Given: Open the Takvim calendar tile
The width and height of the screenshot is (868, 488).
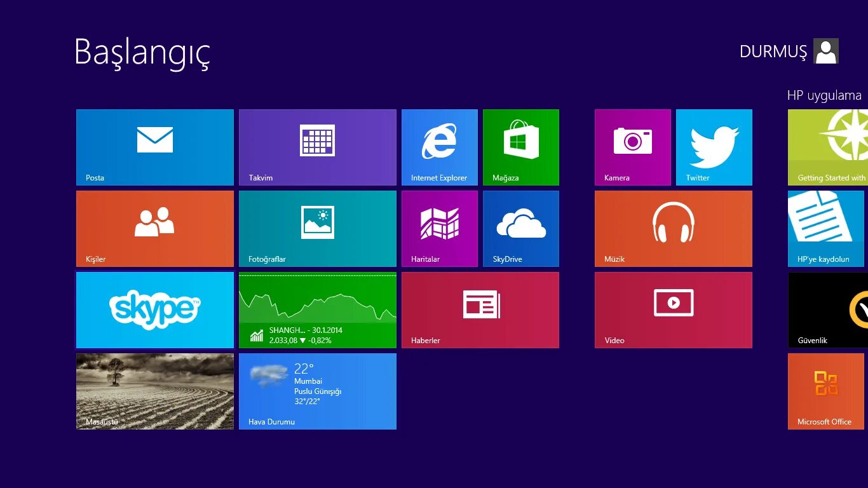Looking at the screenshot, I should click(318, 147).
